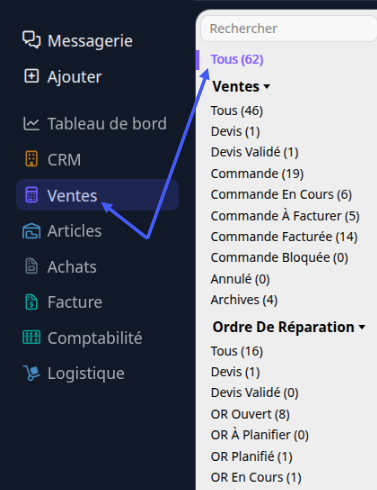Filter by Devis Validé (1)
This screenshot has width=377, height=490.
[x=255, y=152]
